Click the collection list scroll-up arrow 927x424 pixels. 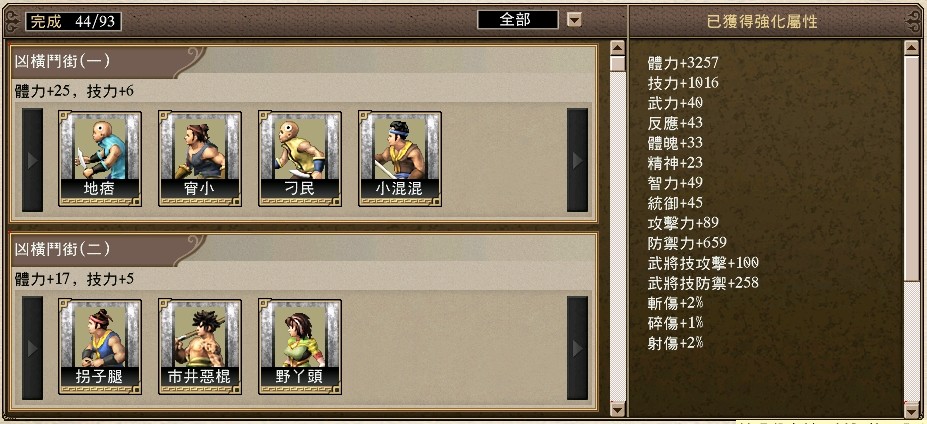click(x=618, y=47)
